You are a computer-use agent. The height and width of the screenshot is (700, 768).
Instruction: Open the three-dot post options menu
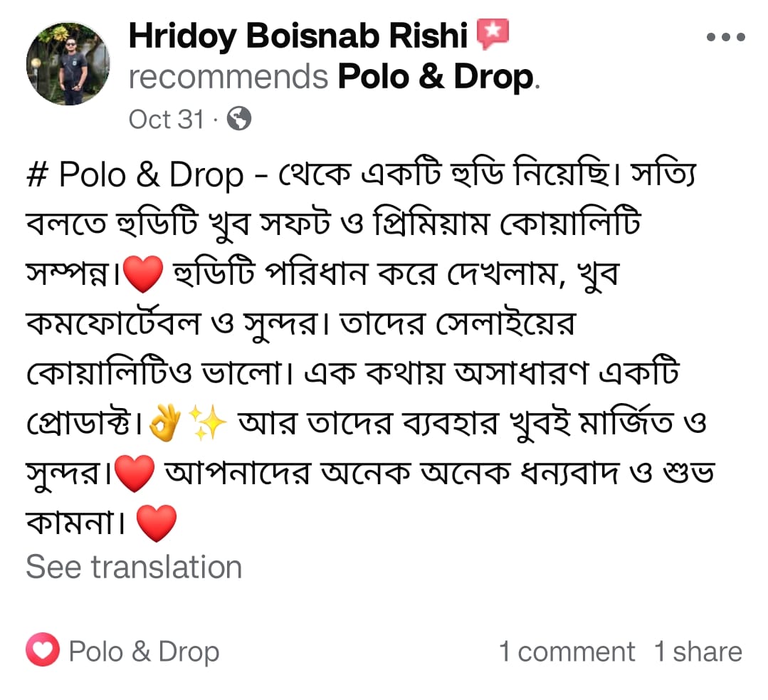(725, 38)
